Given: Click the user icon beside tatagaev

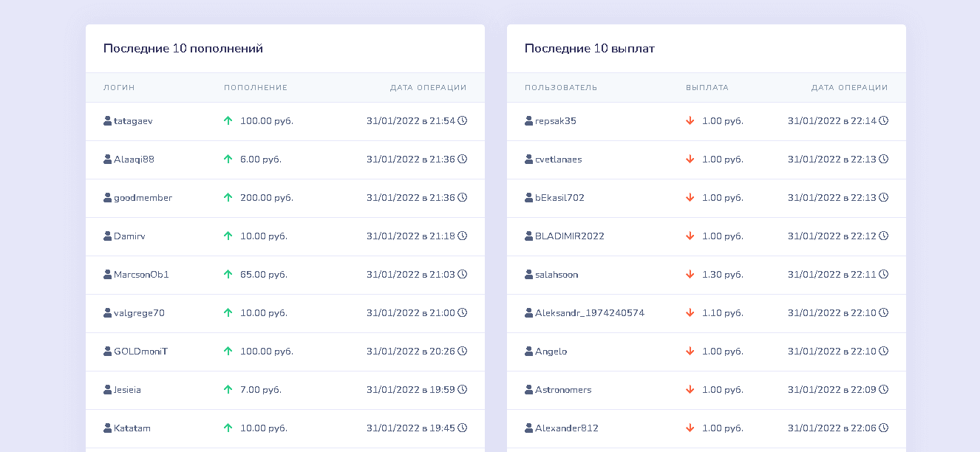Looking at the screenshot, I should [107, 120].
